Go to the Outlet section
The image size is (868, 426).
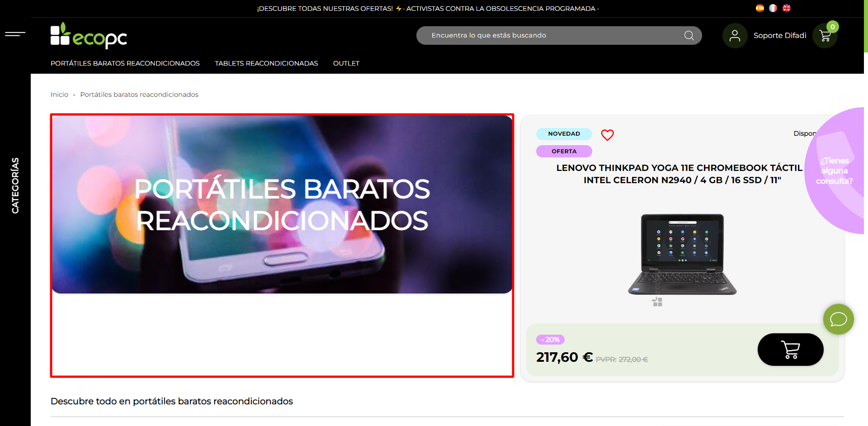pos(346,63)
